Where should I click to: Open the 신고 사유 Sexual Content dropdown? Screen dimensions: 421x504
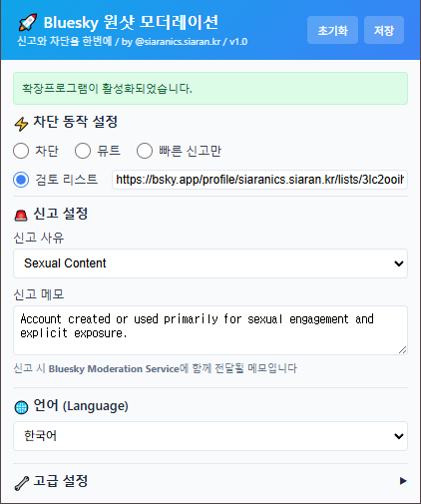tap(210, 263)
